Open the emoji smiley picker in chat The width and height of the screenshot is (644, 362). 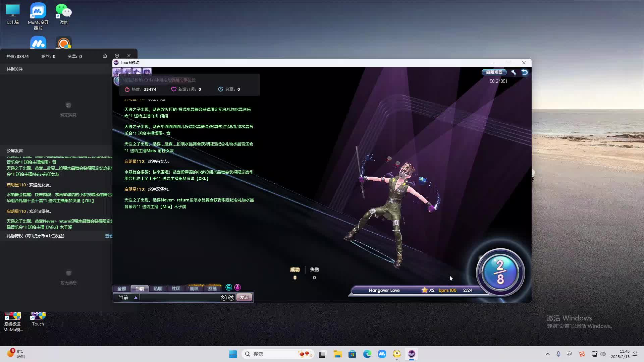(231, 298)
